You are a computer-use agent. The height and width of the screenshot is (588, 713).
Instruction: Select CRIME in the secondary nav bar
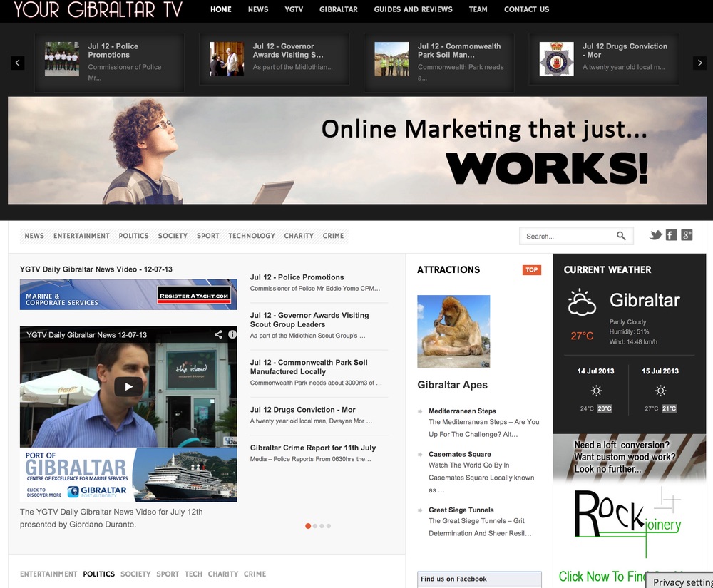tap(333, 236)
